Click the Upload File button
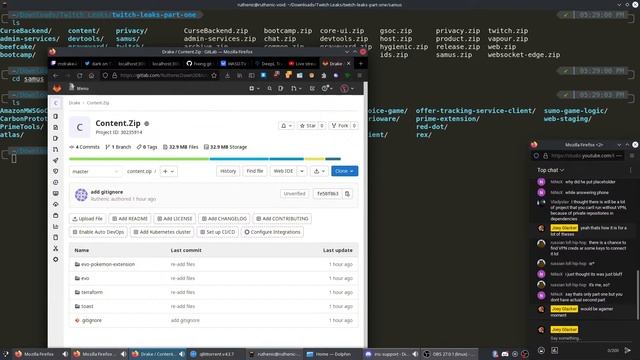This screenshot has width=640, height=360. [x=87, y=219]
